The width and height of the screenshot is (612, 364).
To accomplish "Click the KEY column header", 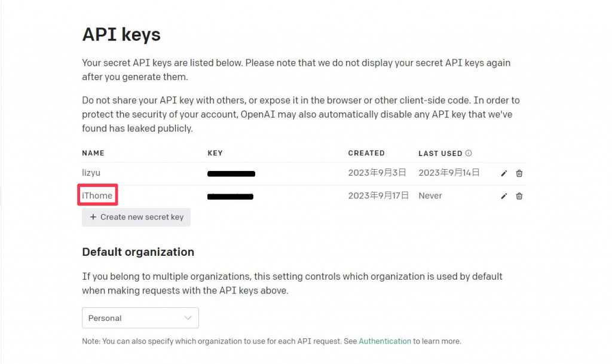I will tap(215, 154).
